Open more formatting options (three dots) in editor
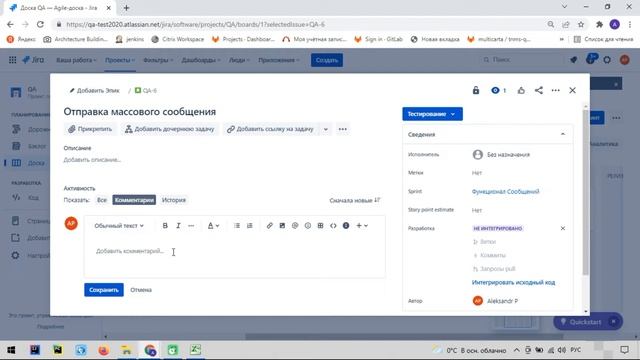This screenshot has height=360, width=640. click(191, 225)
